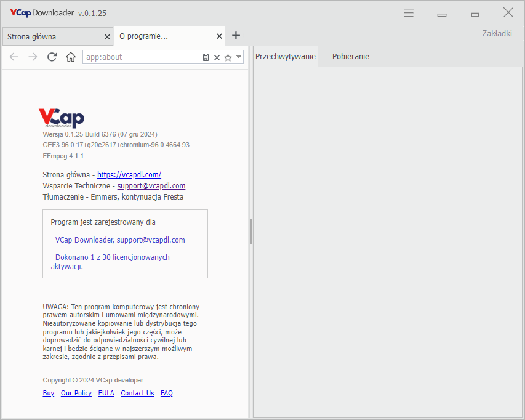Screen dimensions: 525x420
Task: Open the hamburger main menu
Action: pyautogui.click(x=409, y=13)
